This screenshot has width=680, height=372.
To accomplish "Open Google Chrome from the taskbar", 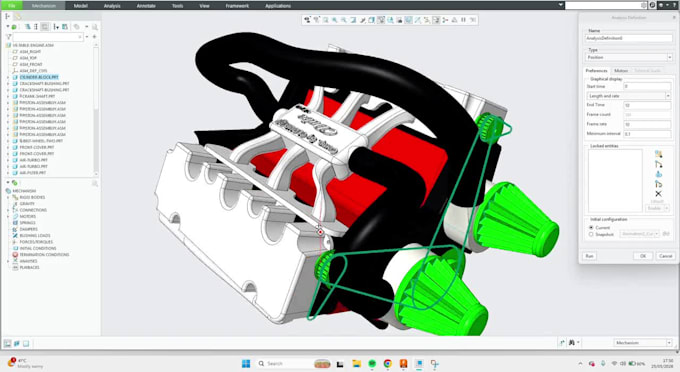I will 388,363.
